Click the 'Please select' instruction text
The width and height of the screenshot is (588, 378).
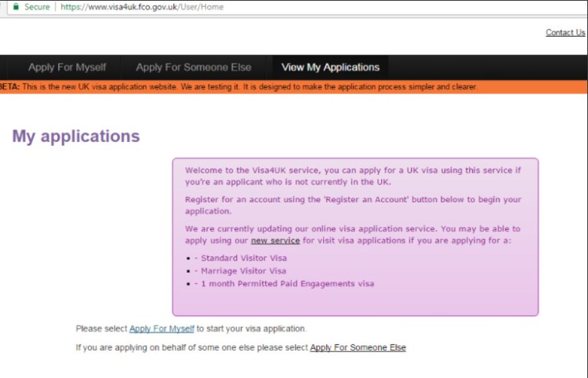coord(101,329)
